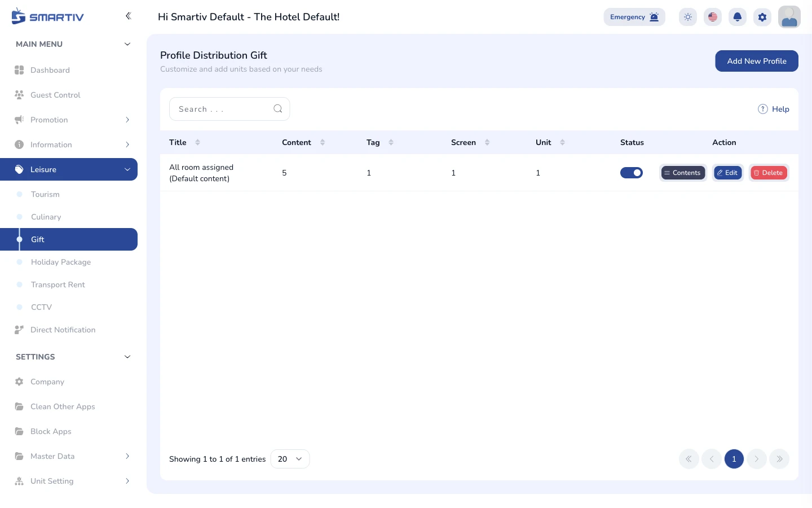The image size is (812, 508).
Task: Click 'All room assigned (Default content)' title cell
Action: pyautogui.click(x=201, y=173)
